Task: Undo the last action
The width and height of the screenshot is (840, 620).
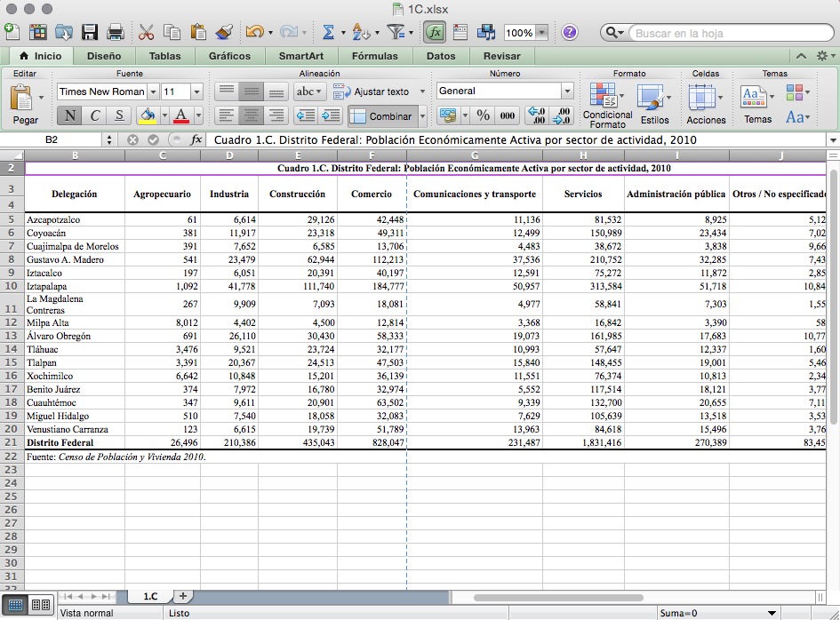Action: click(x=254, y=32)
